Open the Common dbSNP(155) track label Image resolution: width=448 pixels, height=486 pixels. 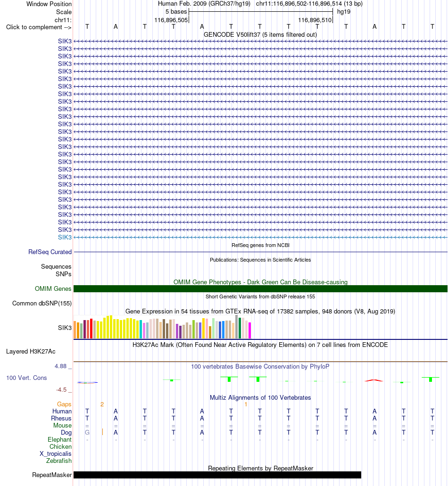[42, 303]
